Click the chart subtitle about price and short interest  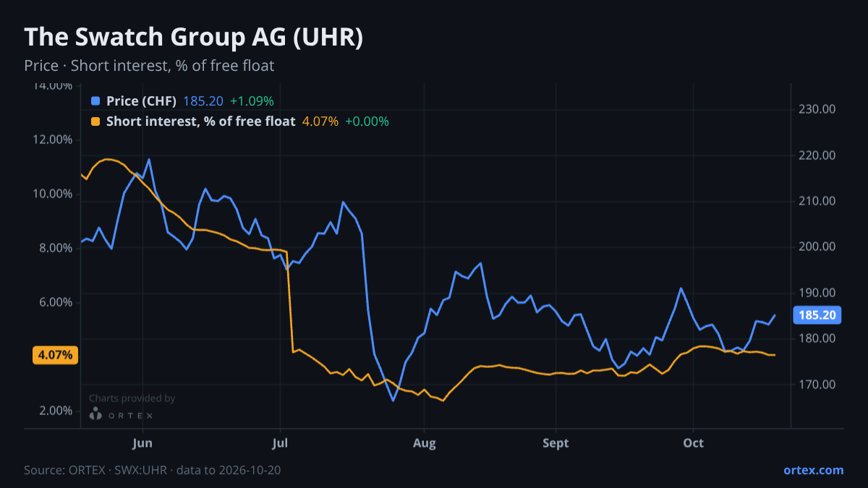click(x=149, y=66)
